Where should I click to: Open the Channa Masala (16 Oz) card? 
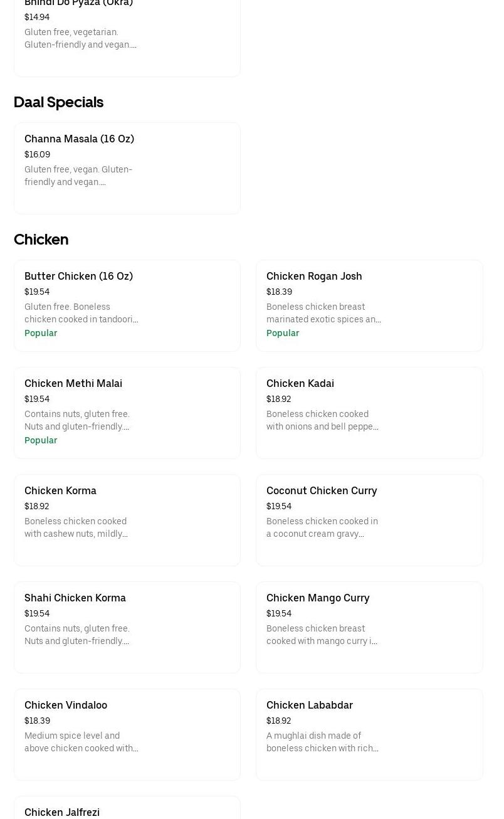tap(127, 168)
